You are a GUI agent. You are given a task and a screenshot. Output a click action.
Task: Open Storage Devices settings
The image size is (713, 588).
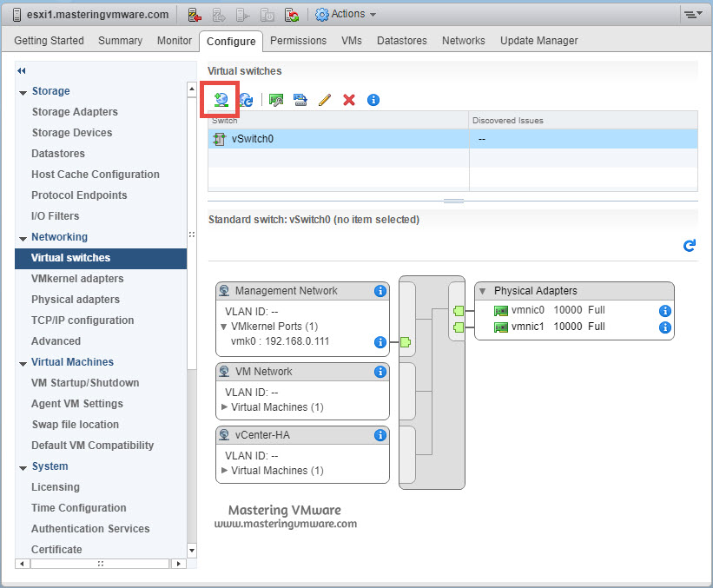[72, 133]
